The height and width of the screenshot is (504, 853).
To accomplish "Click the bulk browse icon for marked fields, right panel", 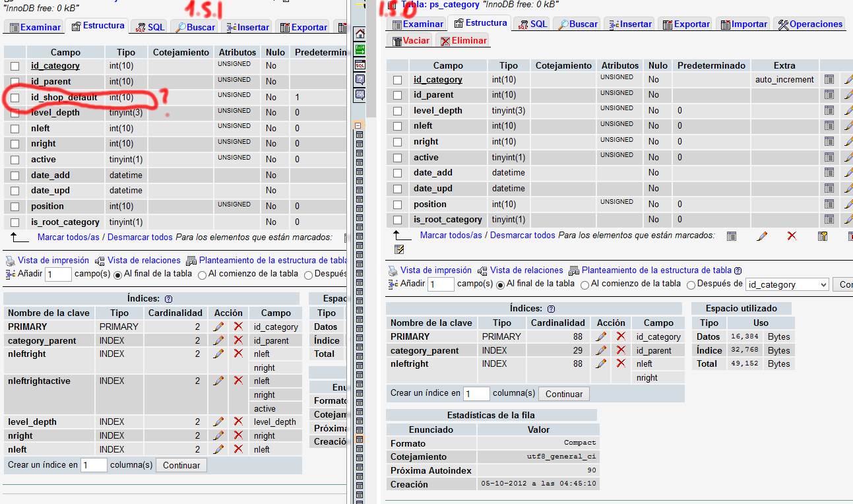I will (x=731, y=236).
